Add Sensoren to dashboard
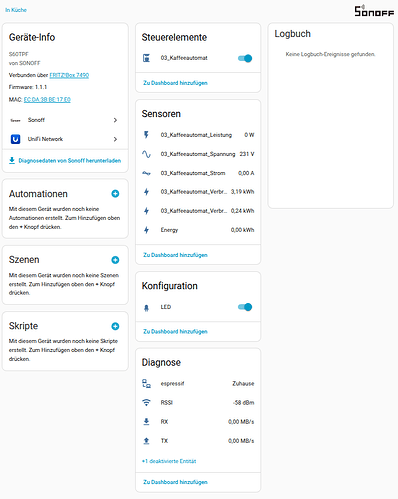 pyautogui.click(x=175, y=255)
